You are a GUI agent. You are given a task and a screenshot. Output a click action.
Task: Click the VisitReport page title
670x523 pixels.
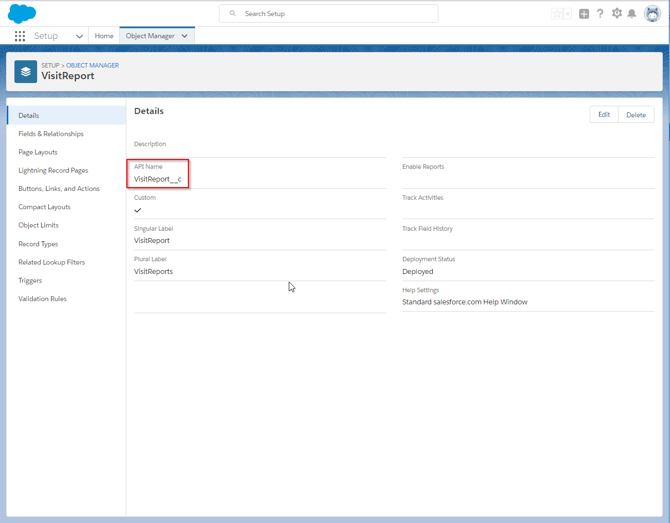68,76
